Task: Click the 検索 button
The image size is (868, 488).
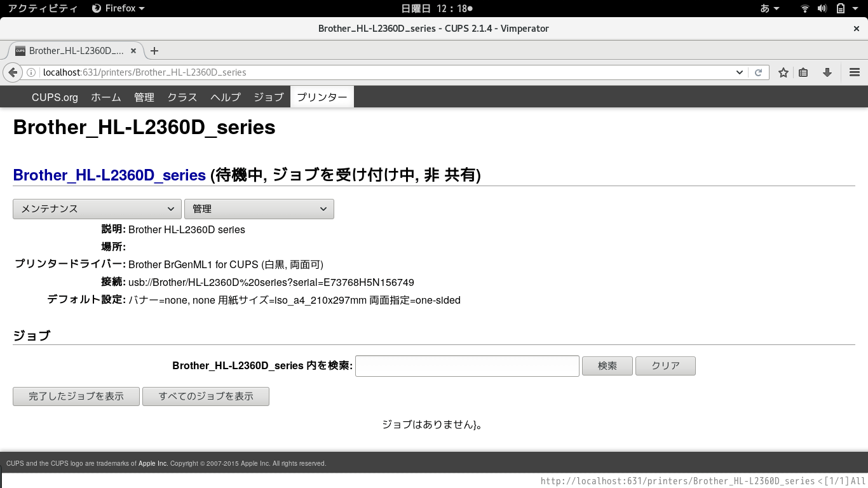Action: (x=607, y=366)
